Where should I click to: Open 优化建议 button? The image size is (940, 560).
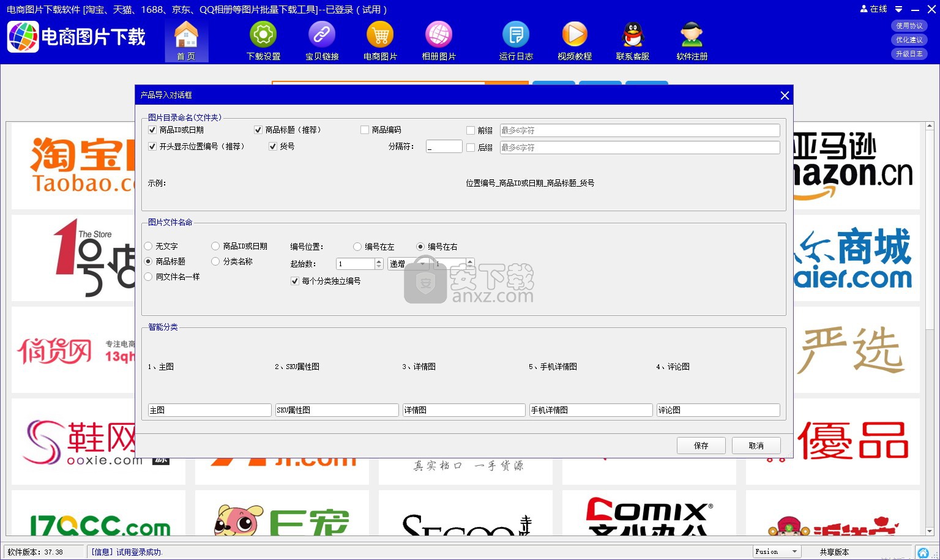(909, 40)
